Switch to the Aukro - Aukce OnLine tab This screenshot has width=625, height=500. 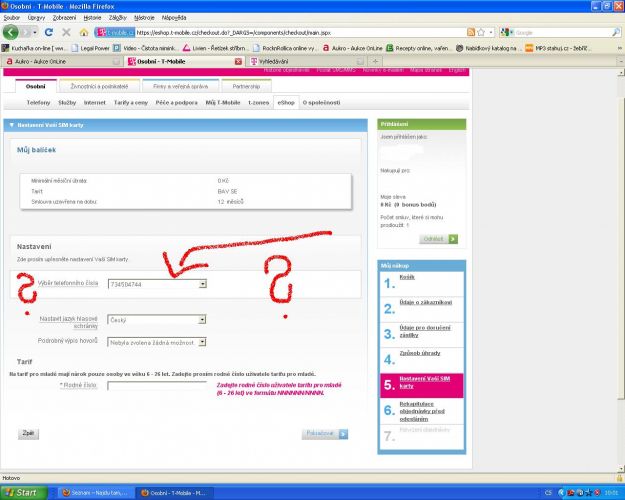coord(62,61)
